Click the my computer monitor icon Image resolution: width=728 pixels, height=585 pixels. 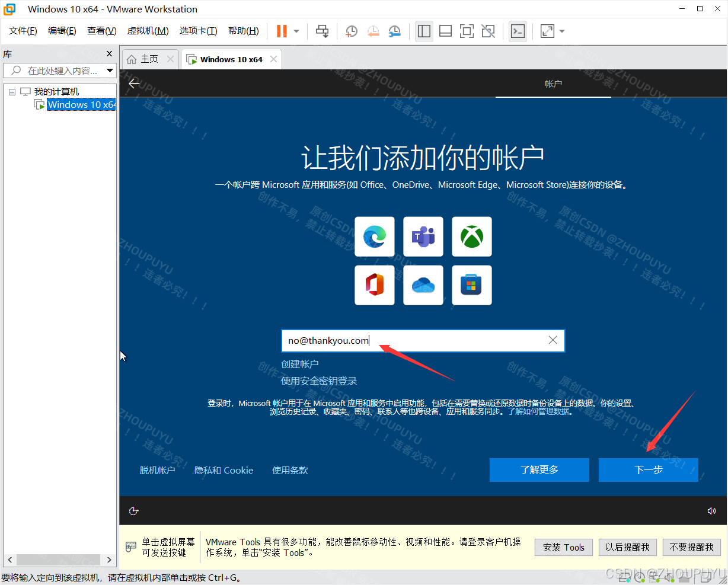pos(25,92)
